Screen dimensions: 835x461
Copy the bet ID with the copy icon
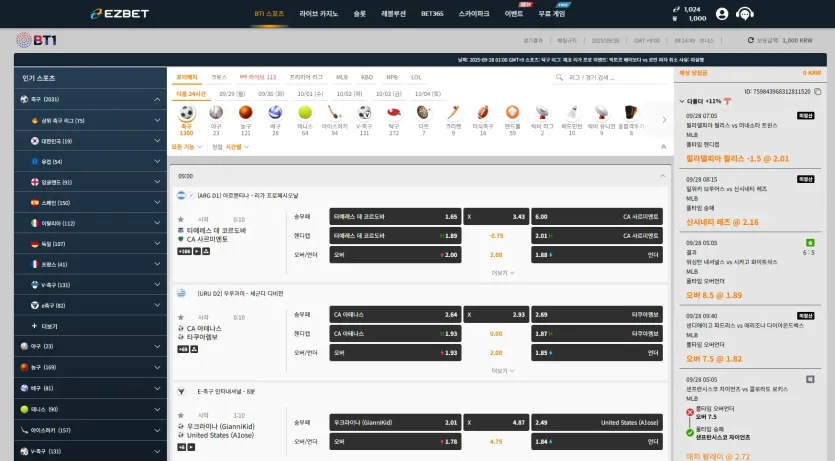[x=817, y=92]
